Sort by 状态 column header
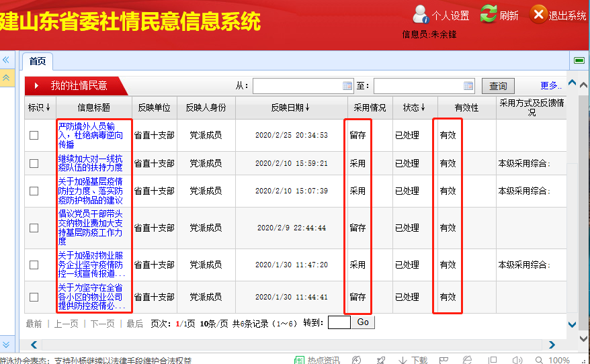 pos(414,107)
